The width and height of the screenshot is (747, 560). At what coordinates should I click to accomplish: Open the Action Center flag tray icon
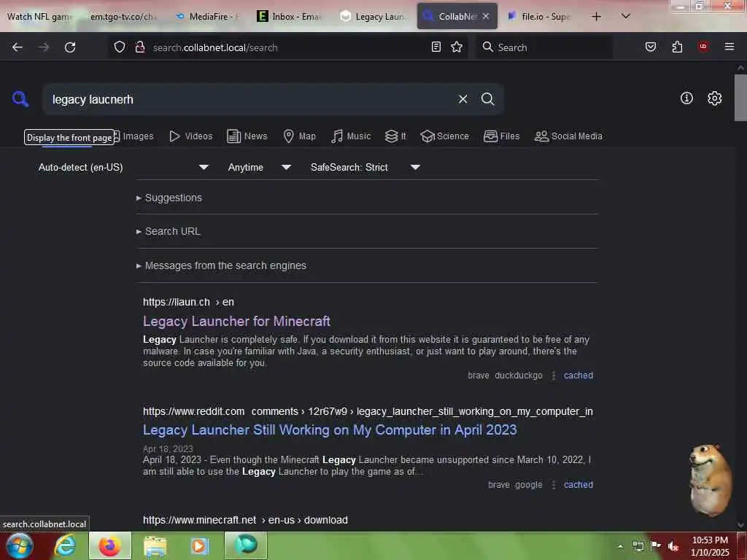[656, 545]
